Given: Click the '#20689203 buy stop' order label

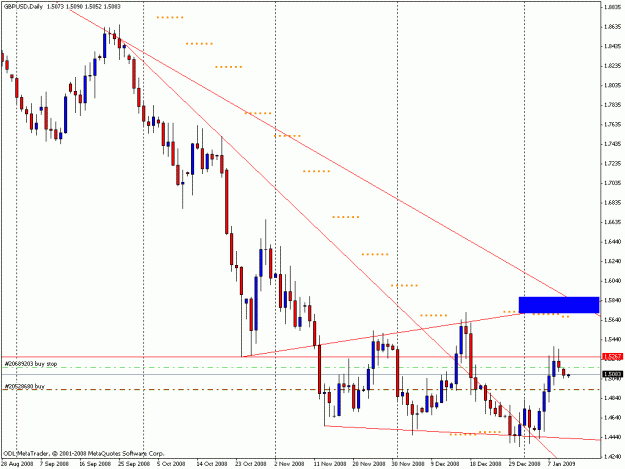Looking at the screenshot, I should pos(31,364).
